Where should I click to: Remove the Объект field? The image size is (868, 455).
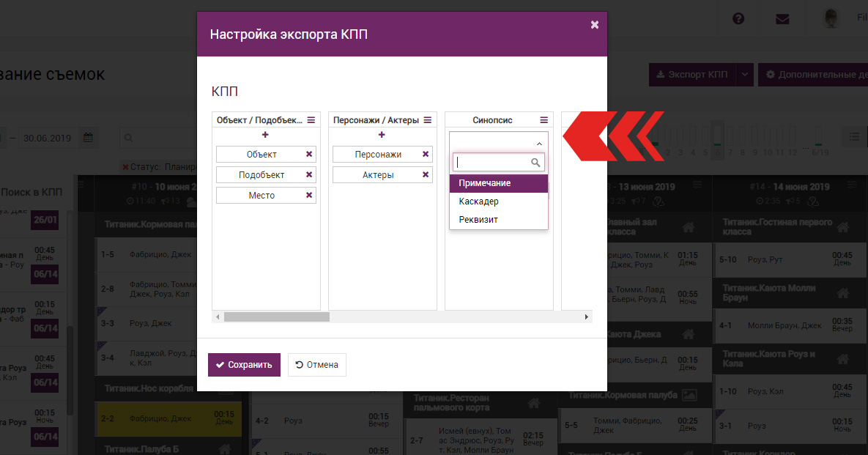click(x=309, y=155)
